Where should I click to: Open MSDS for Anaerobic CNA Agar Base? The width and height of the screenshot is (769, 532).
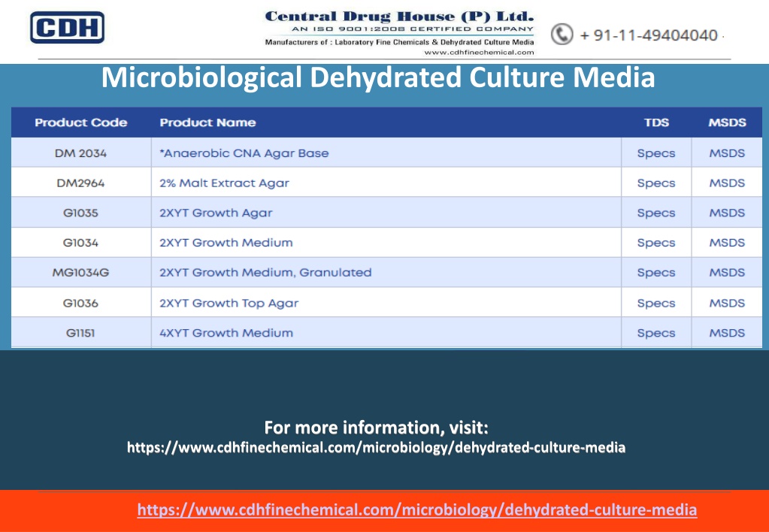pos(727,153)
